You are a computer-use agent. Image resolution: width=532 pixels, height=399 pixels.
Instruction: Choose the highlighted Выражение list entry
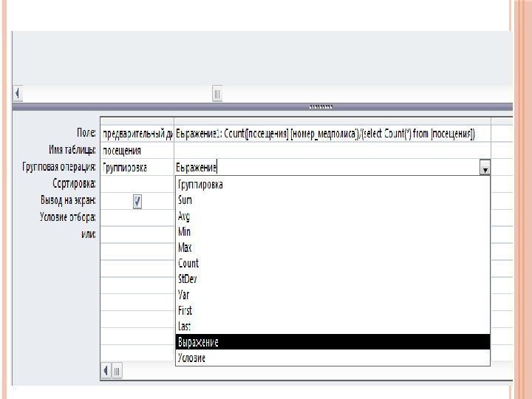(x=332, y=342)
